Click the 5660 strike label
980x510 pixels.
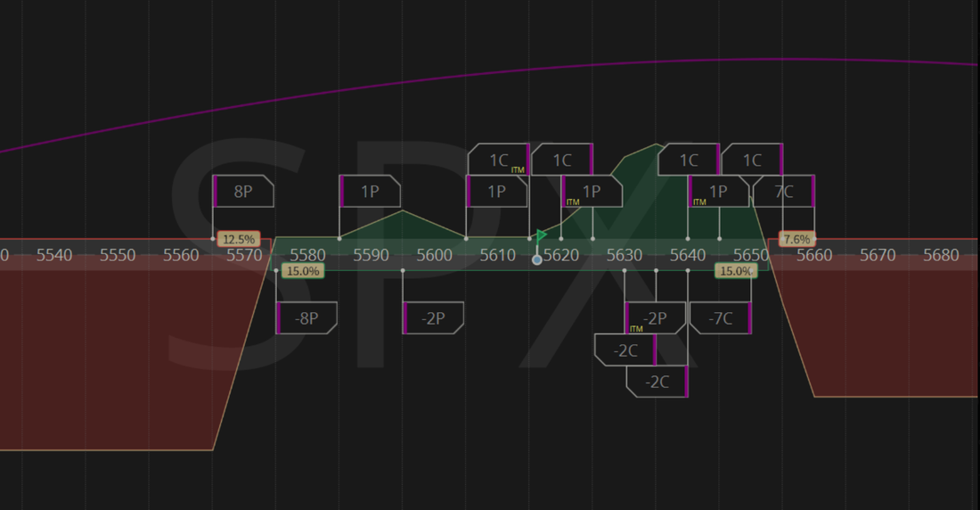[814, 255]
